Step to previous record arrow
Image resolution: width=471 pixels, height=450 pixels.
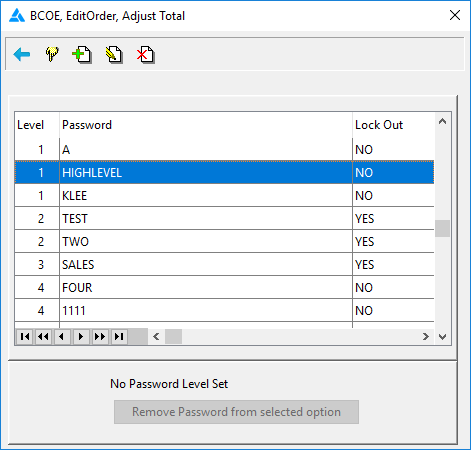tap(62, 337)
